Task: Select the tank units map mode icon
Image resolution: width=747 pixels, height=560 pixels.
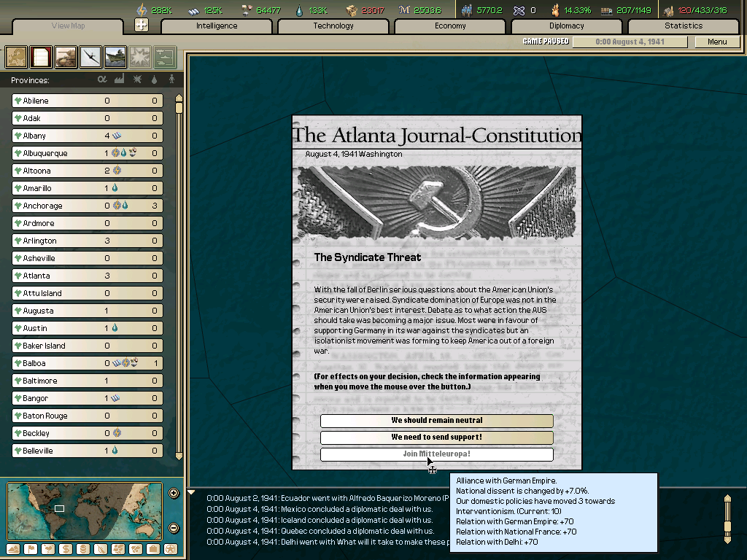Action: (x=64, y=57)
